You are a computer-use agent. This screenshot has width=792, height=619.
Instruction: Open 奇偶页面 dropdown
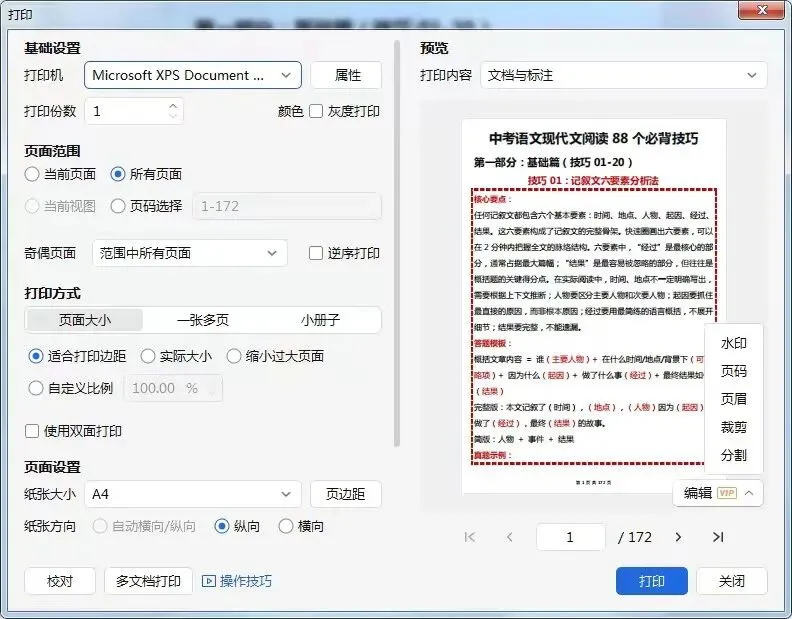point(190,253)
